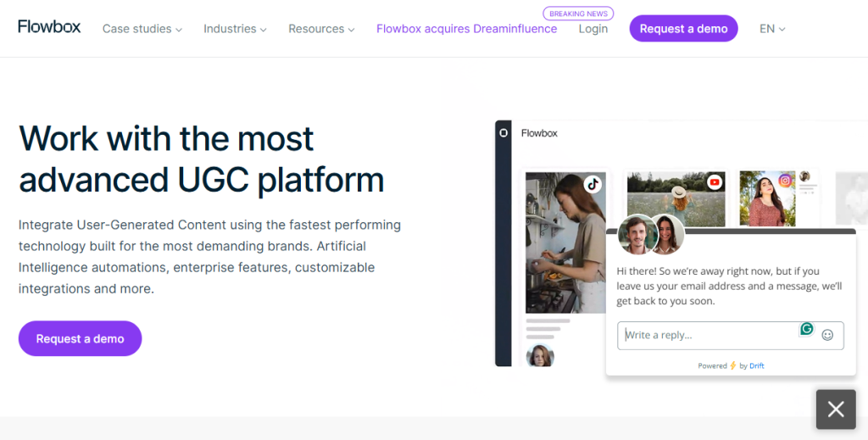Click the green Grammarly icon in the reply field
The width and height of the screenshot is (868, 440).
click(807, 329)
